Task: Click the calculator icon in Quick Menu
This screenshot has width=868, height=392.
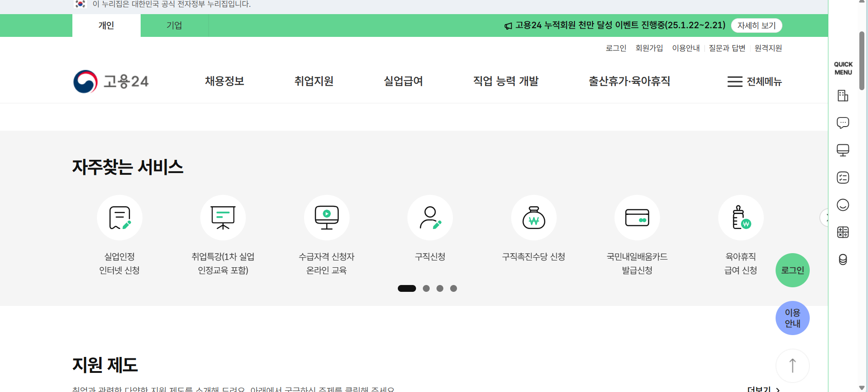Action: [x=843, y=232]
